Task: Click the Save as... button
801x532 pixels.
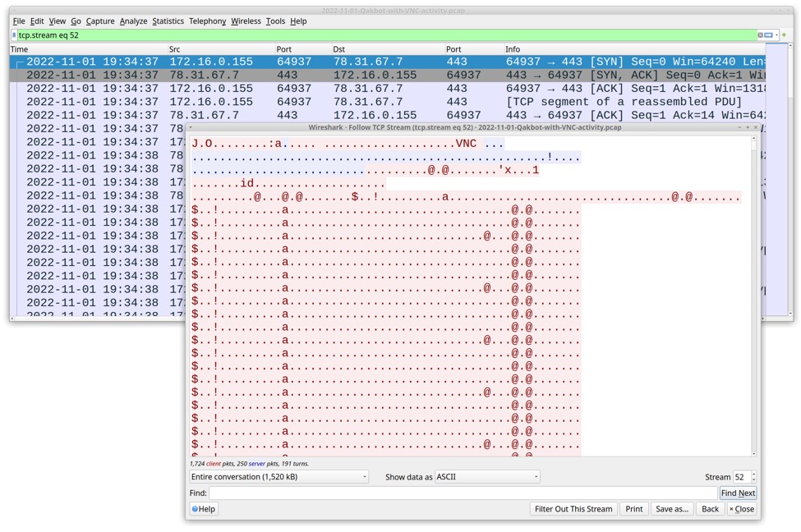Action: [x=672, y=509]
